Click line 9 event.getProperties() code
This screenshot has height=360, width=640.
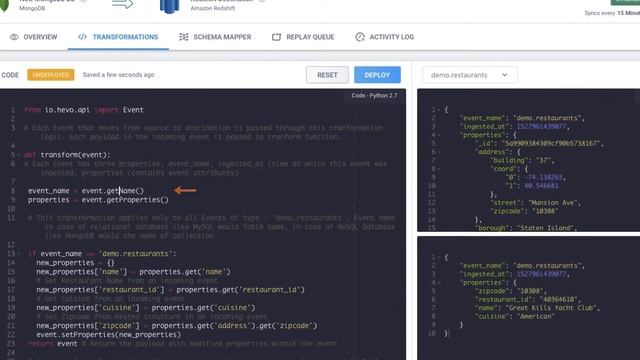click(x=98, y=200)
